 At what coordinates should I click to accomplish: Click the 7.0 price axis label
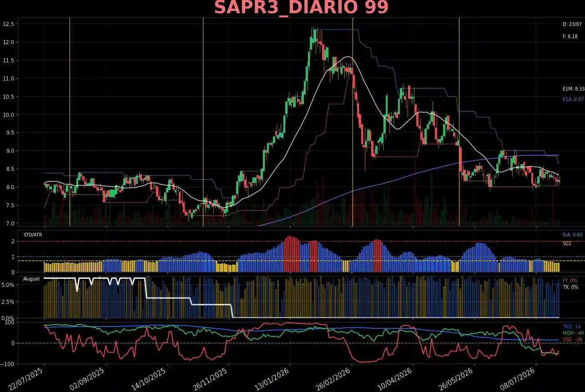point(10,223)
